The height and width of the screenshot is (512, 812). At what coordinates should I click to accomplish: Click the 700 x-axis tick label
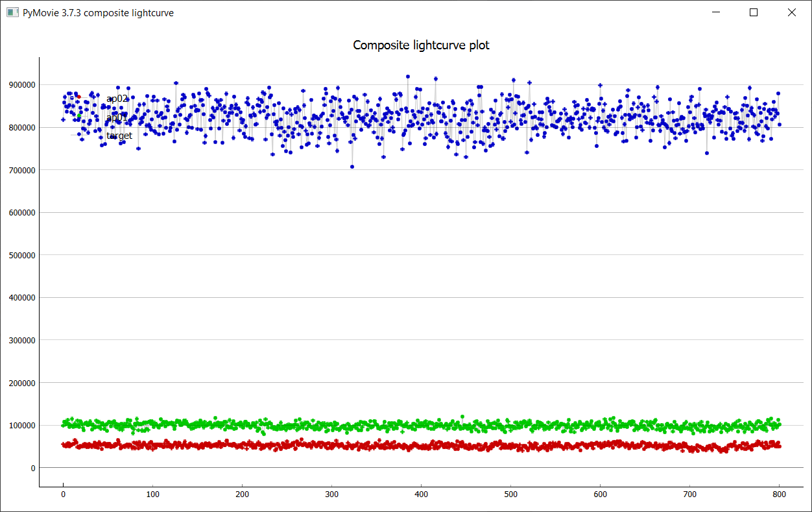click(690, 494)
